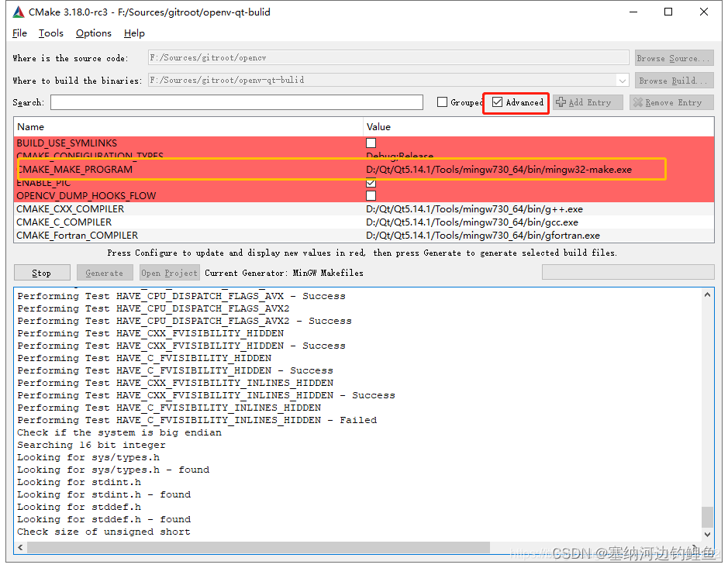Disable the ENABLE_PIC checkbox

coord(371,184)
